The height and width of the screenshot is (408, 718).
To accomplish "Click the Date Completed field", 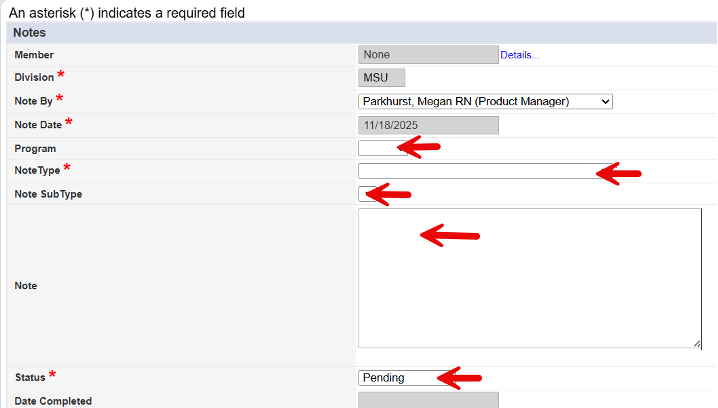I will (x=428, y=400).
